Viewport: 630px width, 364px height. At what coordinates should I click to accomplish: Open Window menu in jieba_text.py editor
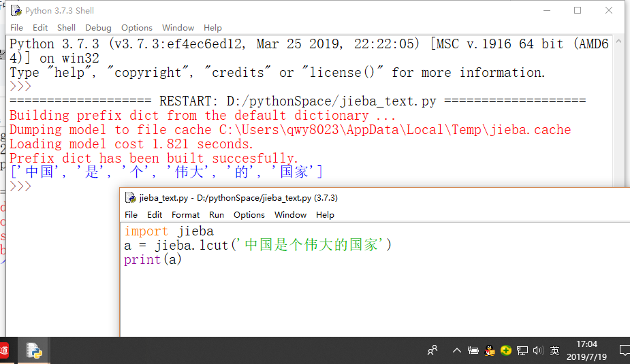click(291, 215)
